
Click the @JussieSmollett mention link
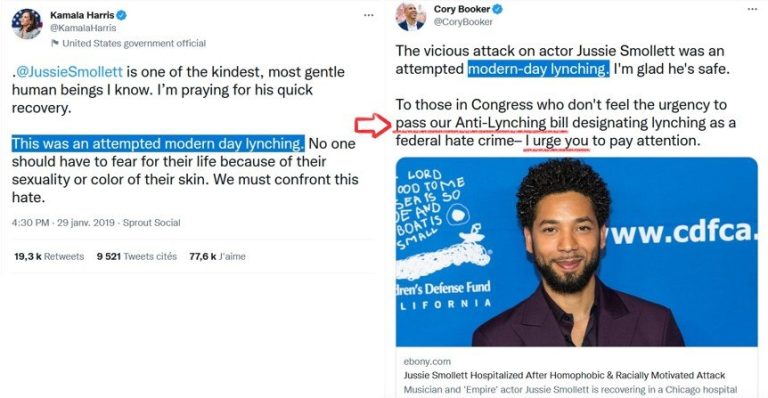point(69,72)
